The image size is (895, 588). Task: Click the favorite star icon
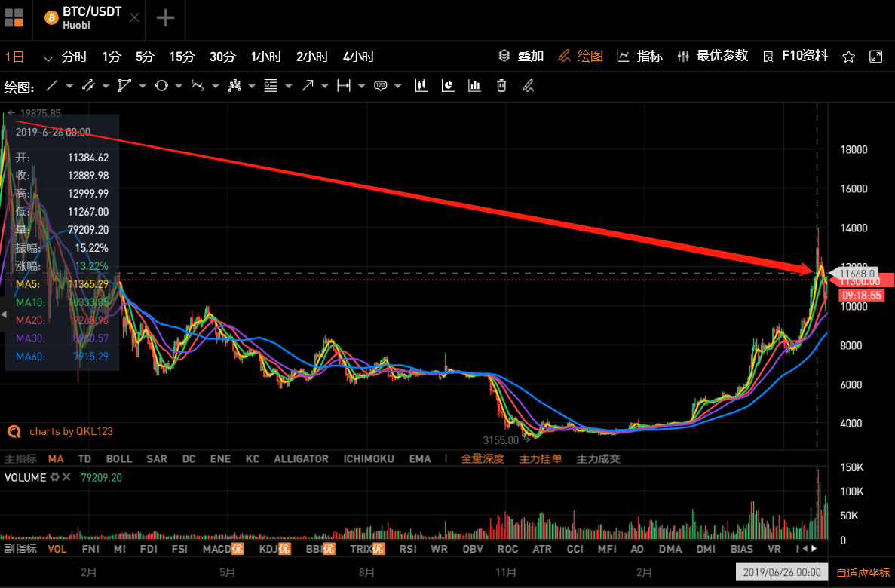[x=848, y=57]
